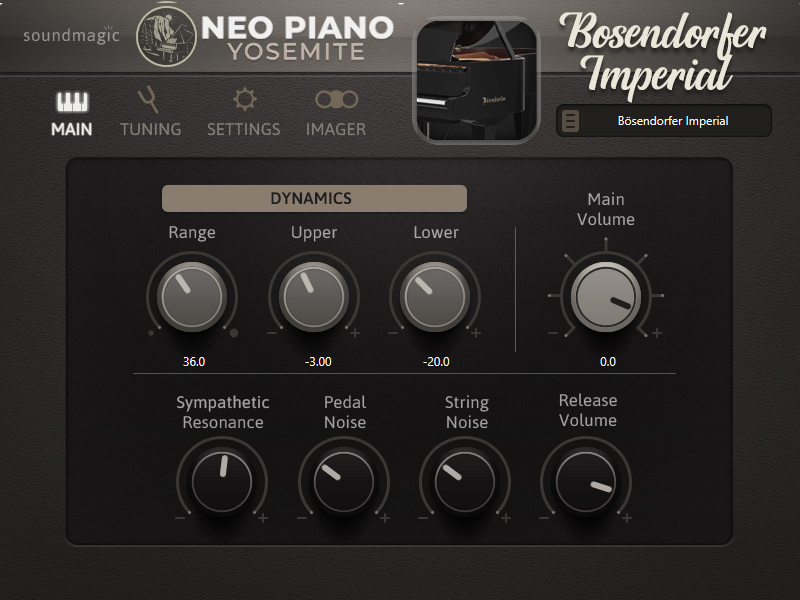Image resolution: width=800 pixels, height=600 pixels.
Task: Open the IMAGER rings icon
Action: tap(336, 99)
